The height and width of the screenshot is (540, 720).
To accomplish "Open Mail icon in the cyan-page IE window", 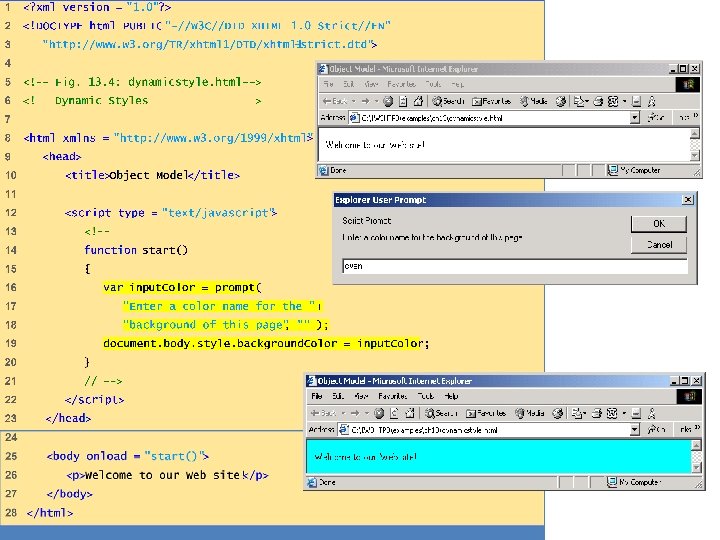I will pos(576,413).
